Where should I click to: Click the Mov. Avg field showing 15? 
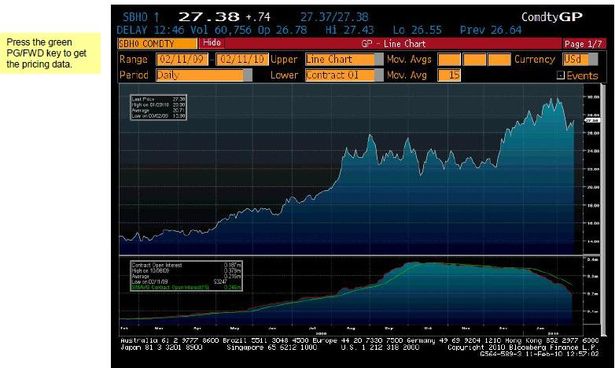[x=449, y=75]
